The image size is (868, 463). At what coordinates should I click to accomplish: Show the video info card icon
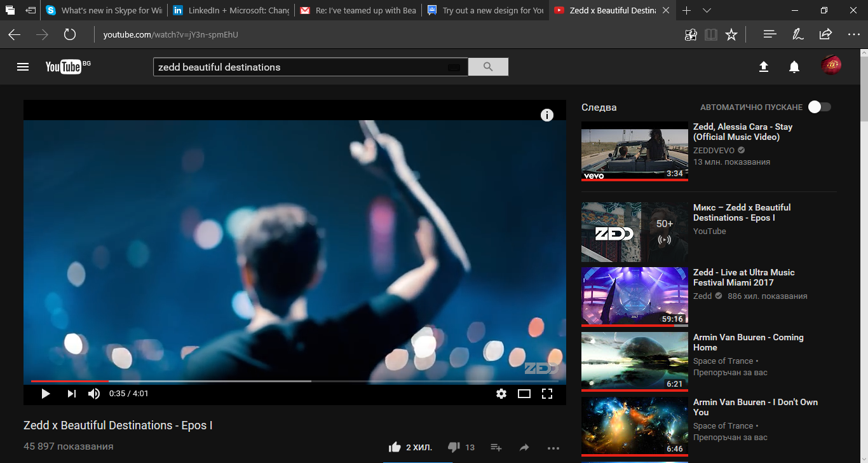point(547,115)
